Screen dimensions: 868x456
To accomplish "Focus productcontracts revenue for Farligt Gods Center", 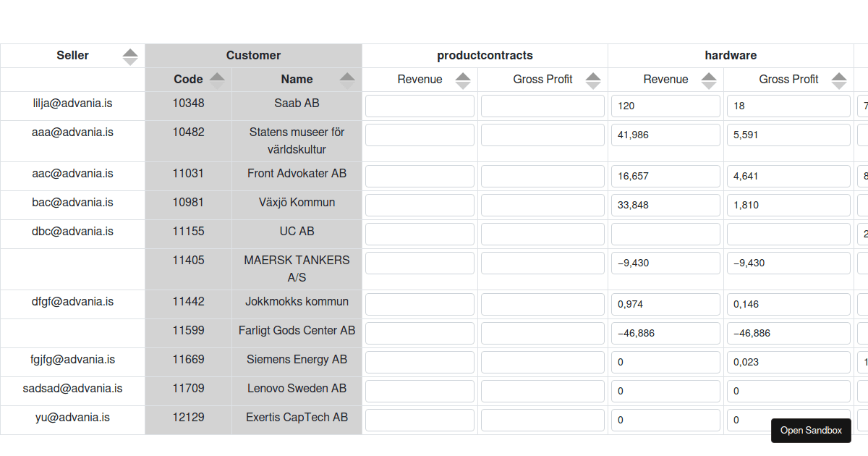I will point(420,333).
